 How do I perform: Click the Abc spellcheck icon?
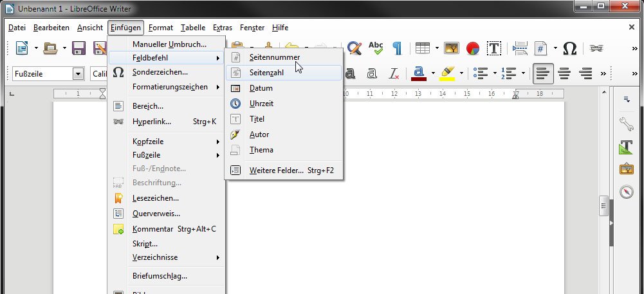pyautogui.click(x=375, y=48)
